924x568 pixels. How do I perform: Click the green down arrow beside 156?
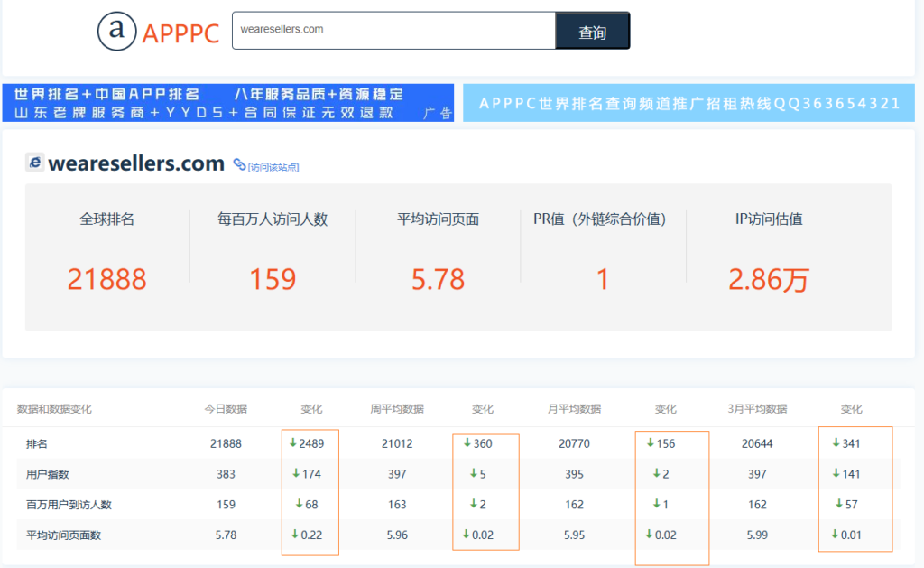[x=651, y=443]
